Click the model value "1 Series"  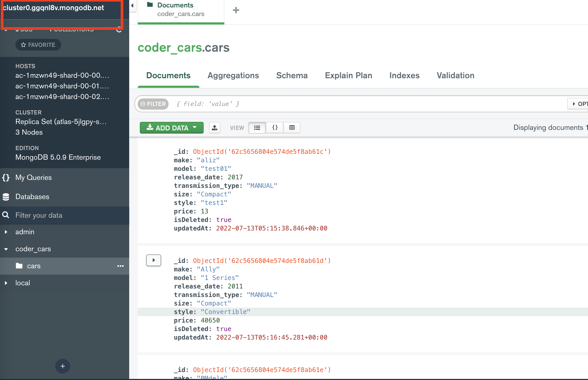click(220, 278)
